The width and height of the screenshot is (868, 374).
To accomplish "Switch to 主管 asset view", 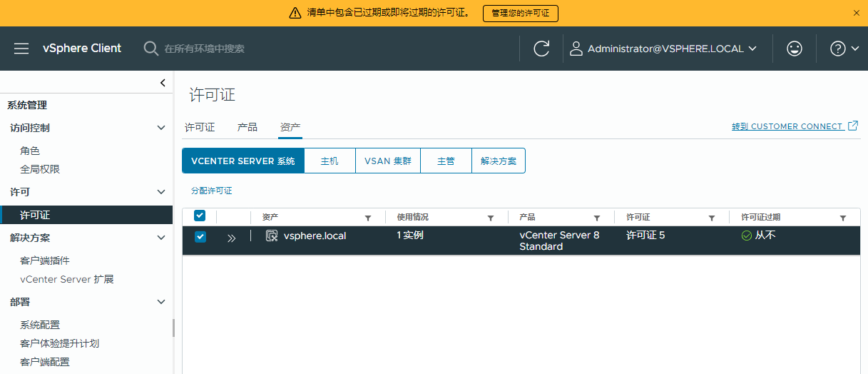I will [x=446, y=161].
